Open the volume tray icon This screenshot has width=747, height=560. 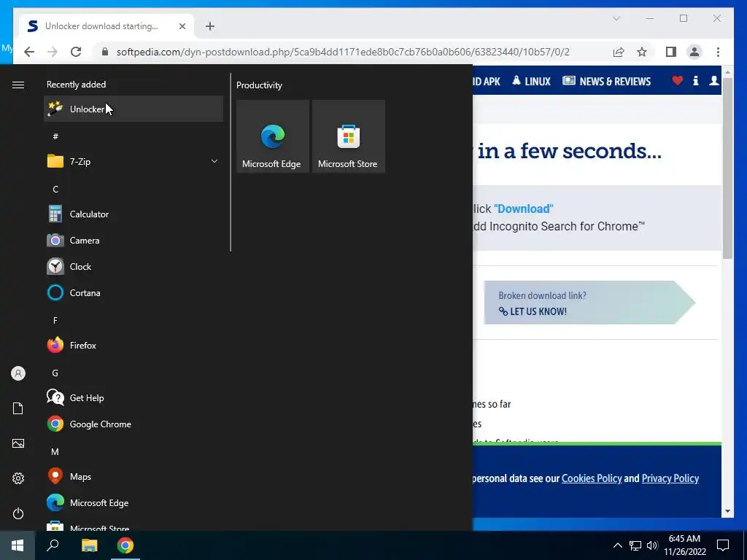click(x=652, y=545)
